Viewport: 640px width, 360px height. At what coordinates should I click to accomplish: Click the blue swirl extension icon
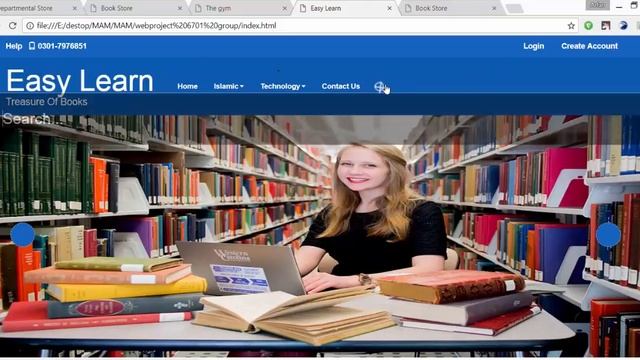click(623, 25)
